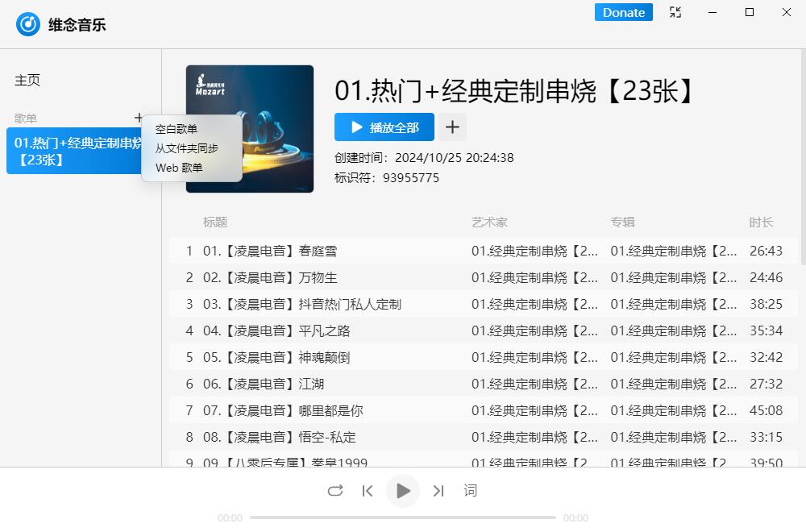Choose 空白歌单 from the popup menu
The image size is (806, 532).
tap(177, 129)
